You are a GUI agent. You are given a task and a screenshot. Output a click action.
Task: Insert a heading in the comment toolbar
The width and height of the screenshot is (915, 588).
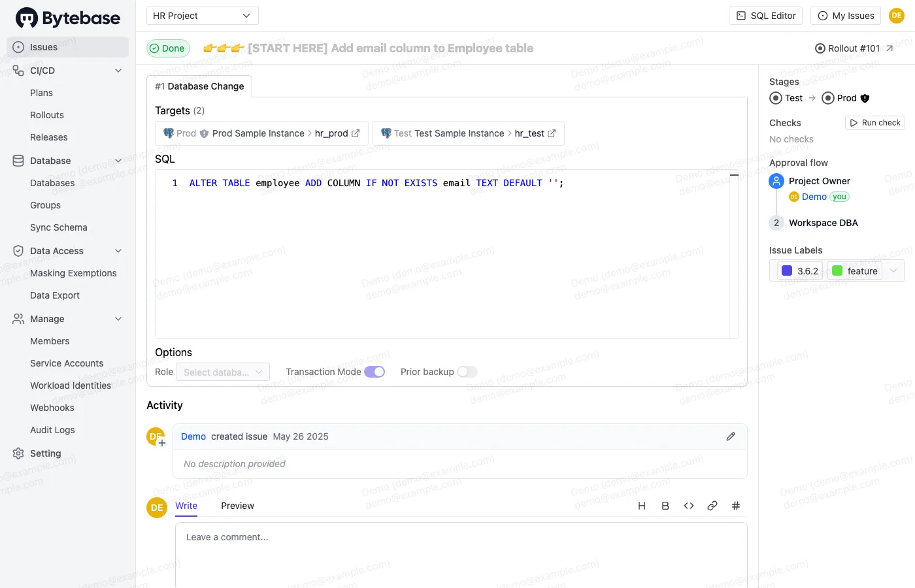pyautogui.click(x=641, y=505)
